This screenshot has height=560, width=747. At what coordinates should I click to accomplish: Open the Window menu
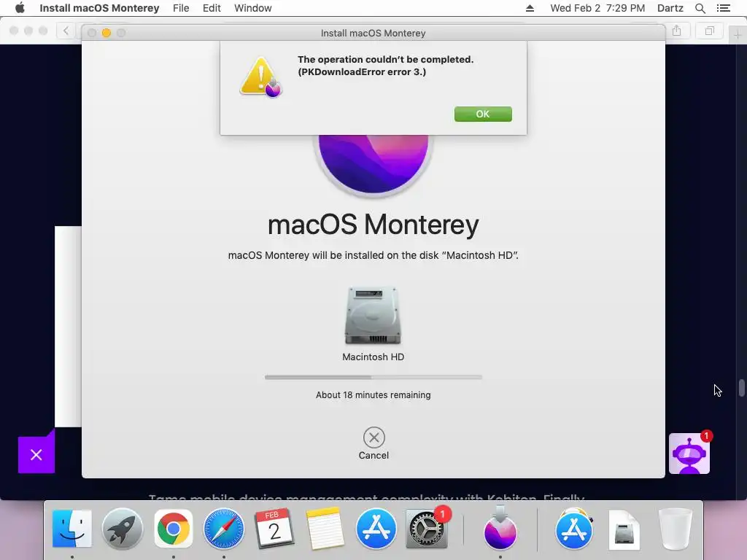(253, 8)
